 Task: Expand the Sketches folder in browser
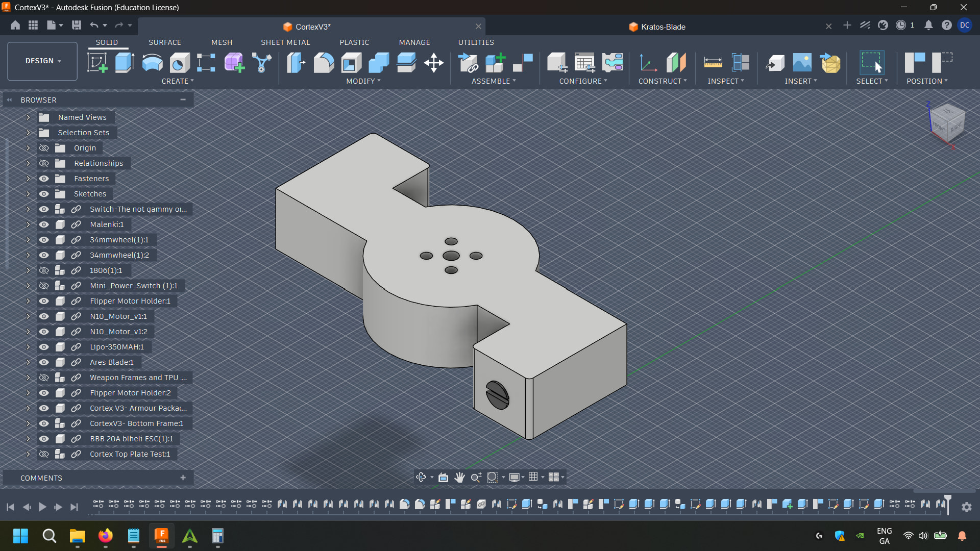point(28,194)
